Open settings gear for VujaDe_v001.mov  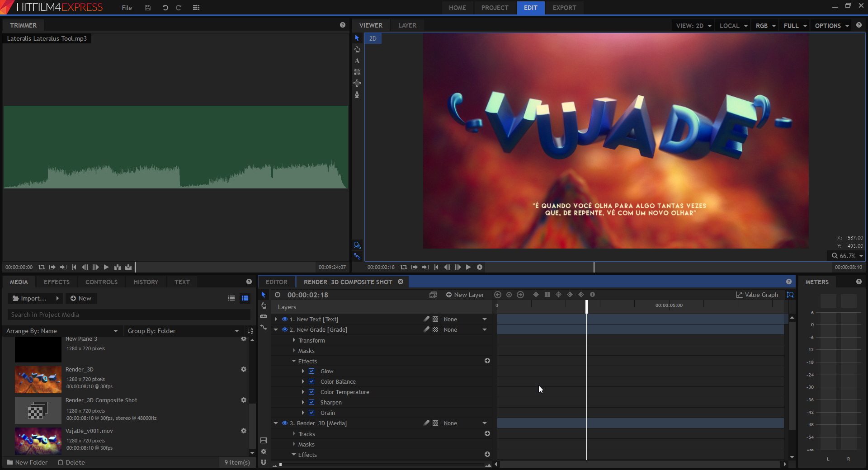(x=244, y=431)
